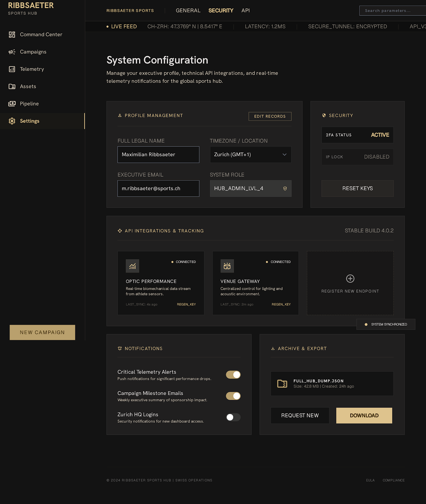
Task: Open the EULA footer link
Action: pyautogui.click(x=370, y=480)
